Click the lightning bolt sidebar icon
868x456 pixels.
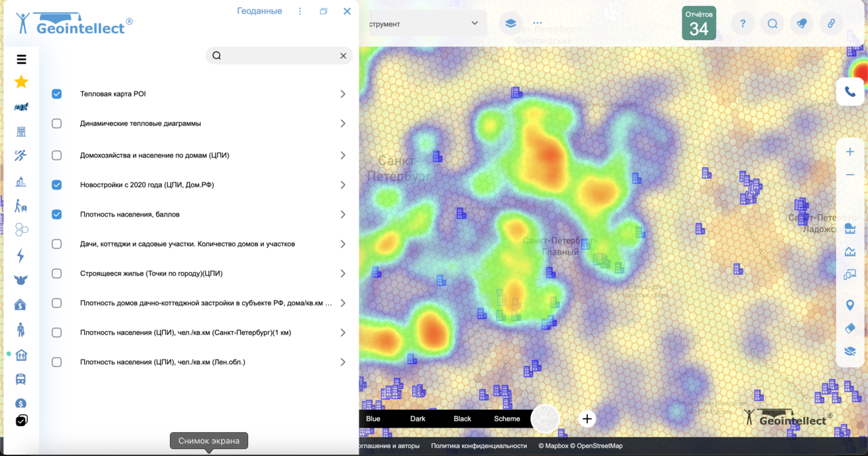pyautogui.click(x=21, y=256)
